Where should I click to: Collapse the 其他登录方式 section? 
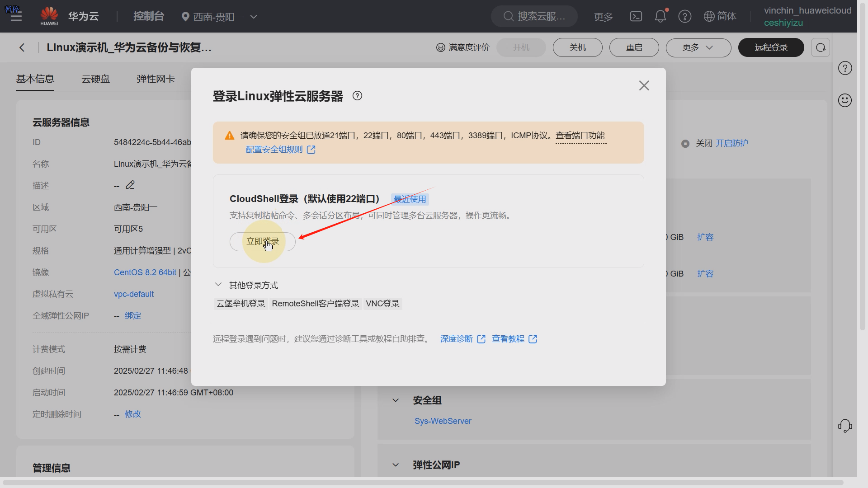[x=218, y=285]
